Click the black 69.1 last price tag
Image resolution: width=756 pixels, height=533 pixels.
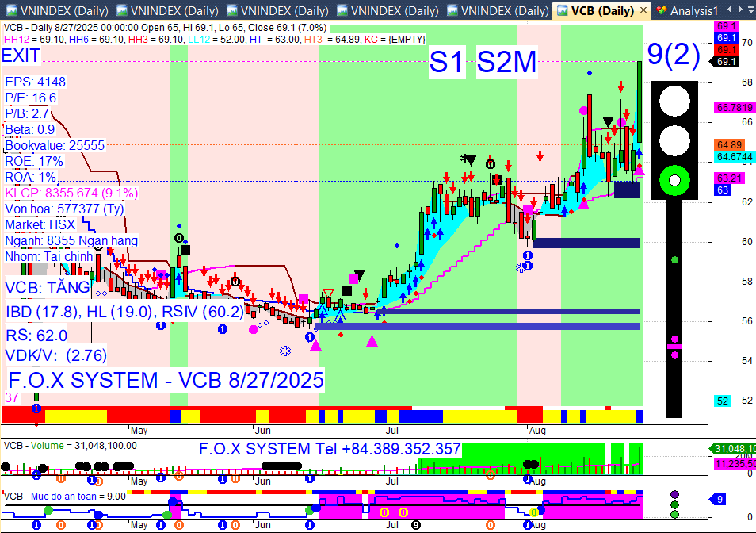726,62
